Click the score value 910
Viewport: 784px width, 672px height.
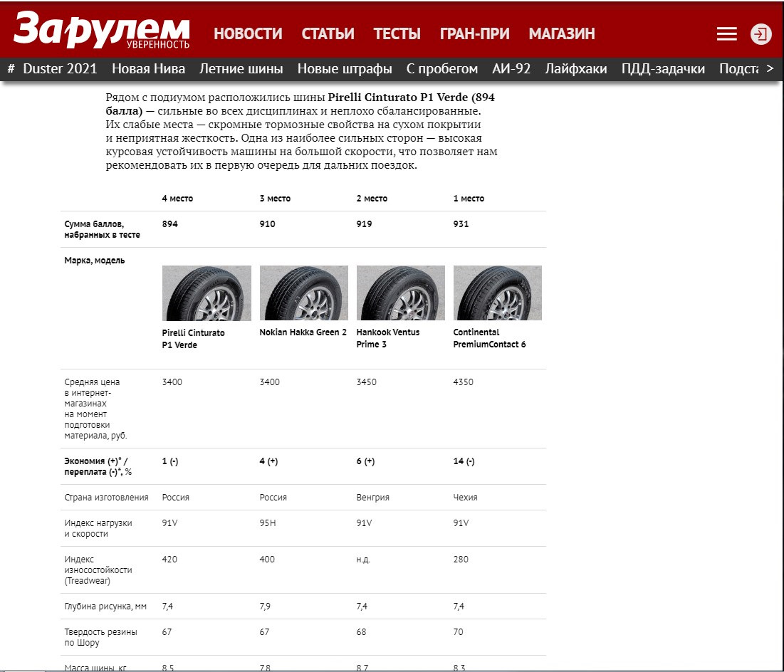(x=268, y=224)
